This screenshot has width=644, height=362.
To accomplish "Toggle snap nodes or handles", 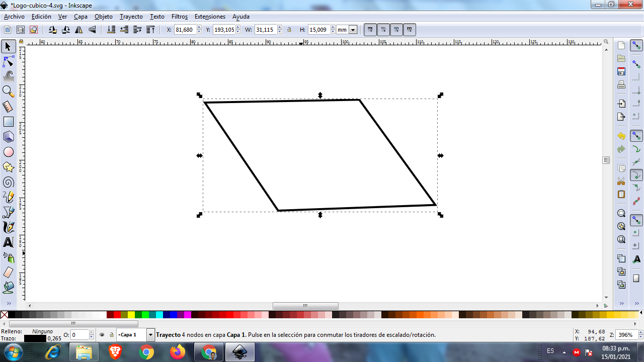I will pos(636,136).
